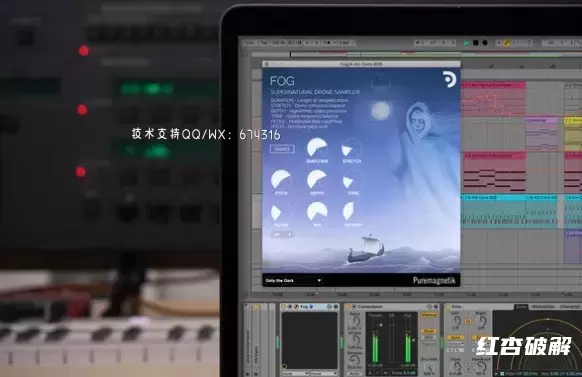Select the cyan Kit-Core 808 clip
The width and height of the screenshot is (582, 377).
(x=493, y=211)
